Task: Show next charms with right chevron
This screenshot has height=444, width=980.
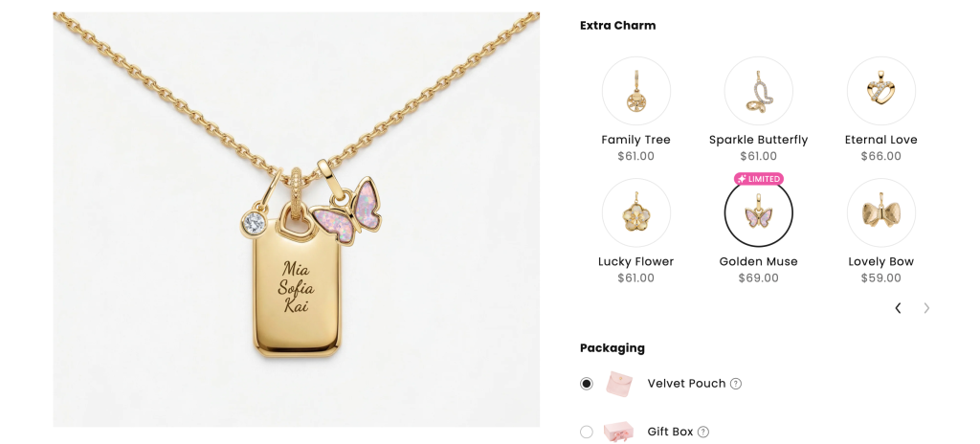Action: (926, 308)
